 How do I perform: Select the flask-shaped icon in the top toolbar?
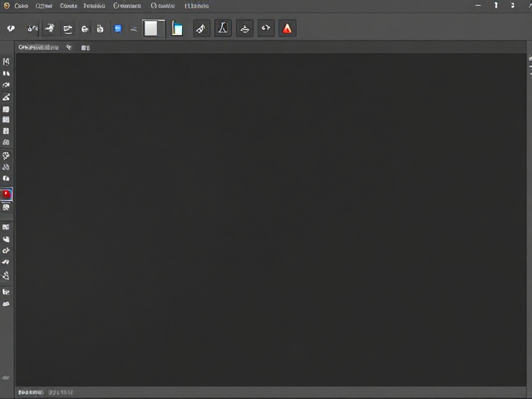coord(223,28)
